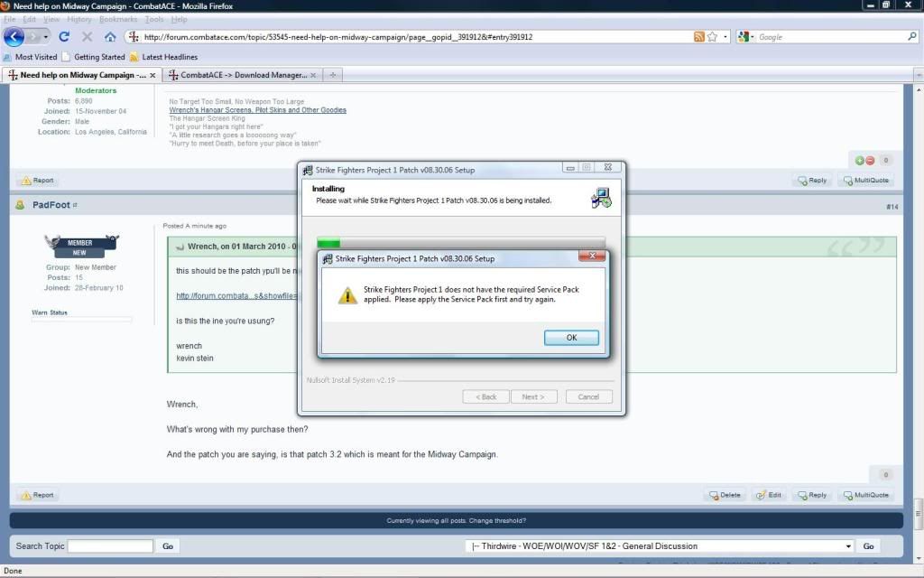This screenshot has height=578, width=924.
Task: Click Go next to the forum jump dropdown
Action: (x=869, y=546)
